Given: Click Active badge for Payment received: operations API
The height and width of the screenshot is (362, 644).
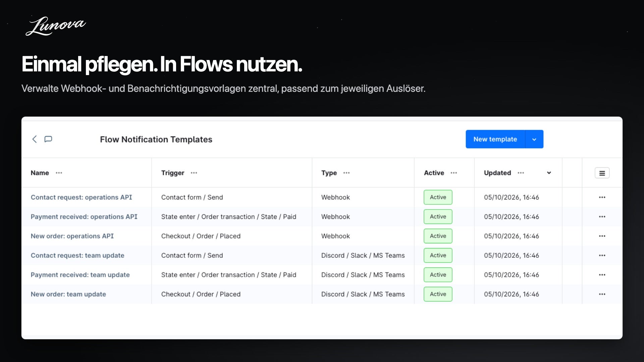Looking at the screenshot, I should pos(438,217).
